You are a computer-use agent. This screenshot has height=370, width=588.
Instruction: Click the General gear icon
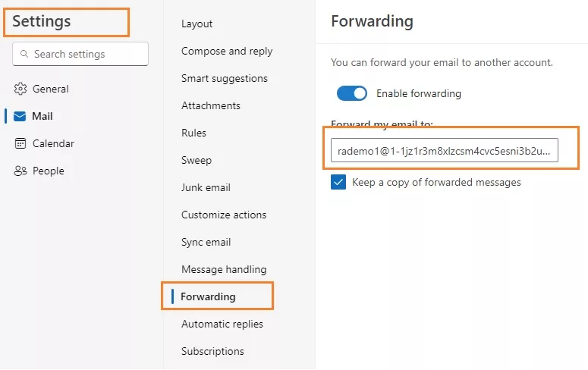[20, 89]
